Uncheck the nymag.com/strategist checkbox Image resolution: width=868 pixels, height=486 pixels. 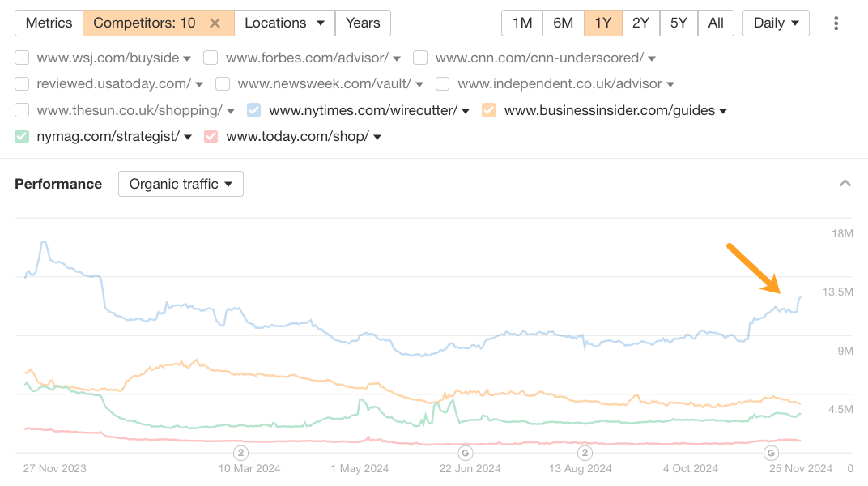tap(22, 136)
